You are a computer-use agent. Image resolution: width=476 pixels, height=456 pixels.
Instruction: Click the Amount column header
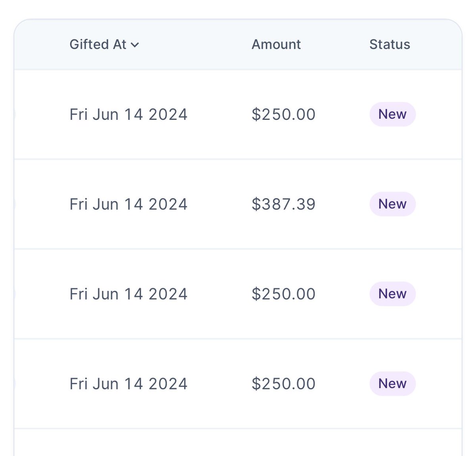coord(276,44)
